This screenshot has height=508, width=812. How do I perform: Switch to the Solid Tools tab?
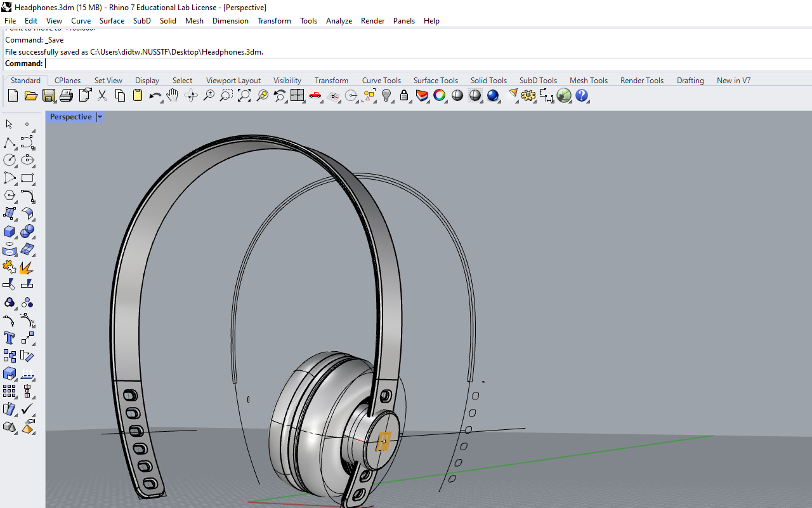[x=488, y=81]
